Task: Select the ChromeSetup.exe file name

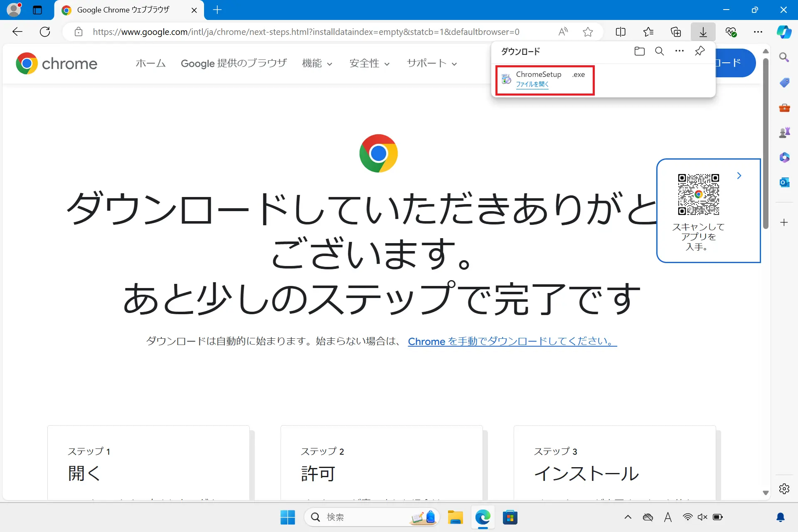Action: click(x=550, y=74)
